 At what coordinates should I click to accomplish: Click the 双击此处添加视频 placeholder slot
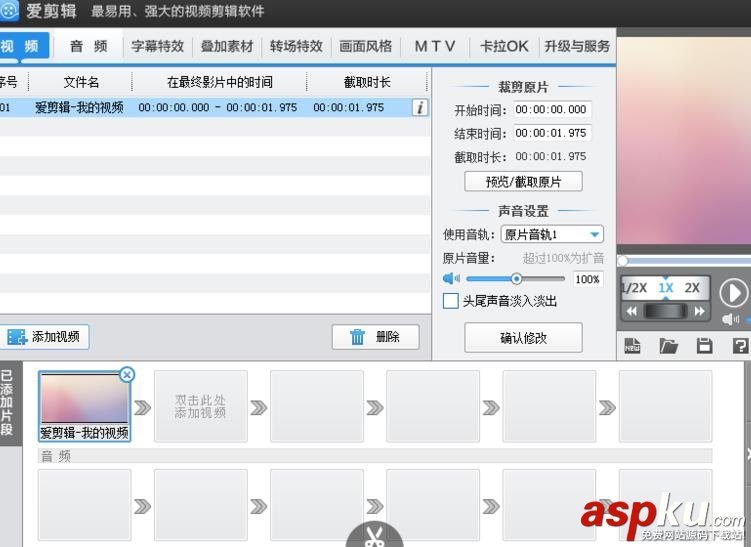pyautogui.click(x=201, y=406)
